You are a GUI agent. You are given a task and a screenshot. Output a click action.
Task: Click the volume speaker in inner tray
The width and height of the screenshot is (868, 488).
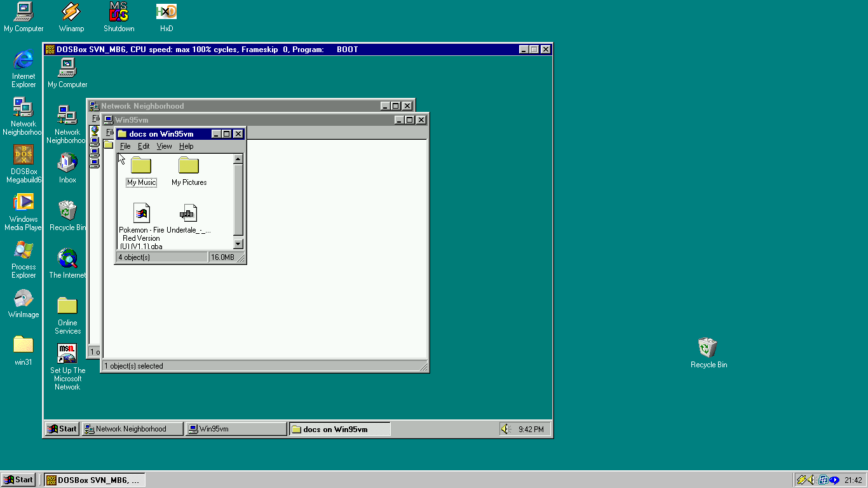(506, 429)
